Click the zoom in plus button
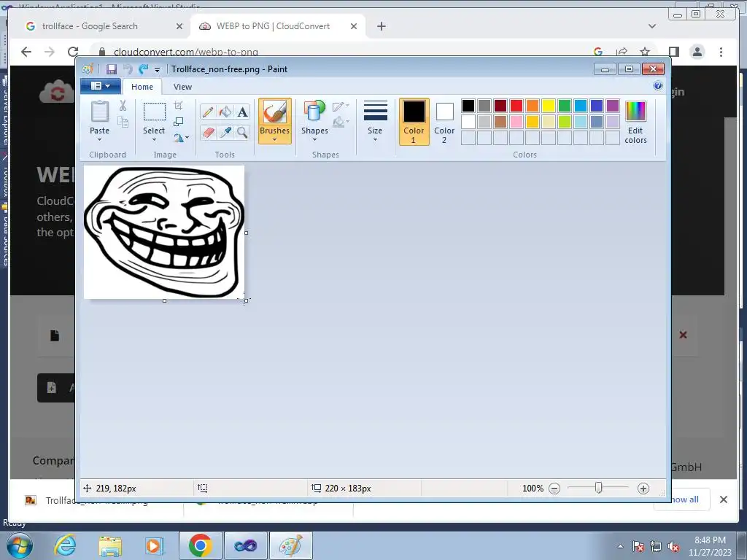Screen dimensions: 747x560 [643, 488]
